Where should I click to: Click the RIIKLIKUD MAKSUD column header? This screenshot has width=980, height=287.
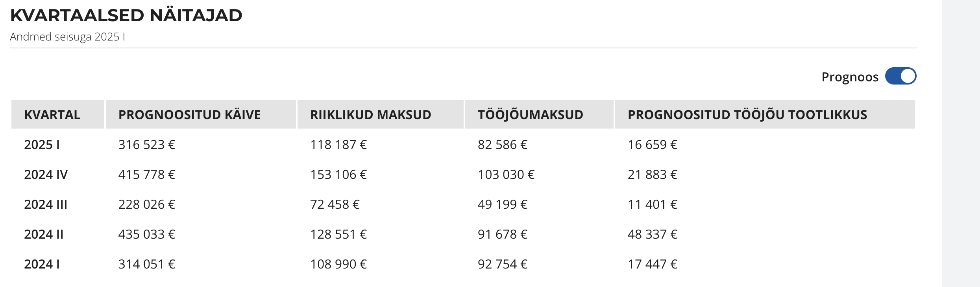tap(380, 114)
